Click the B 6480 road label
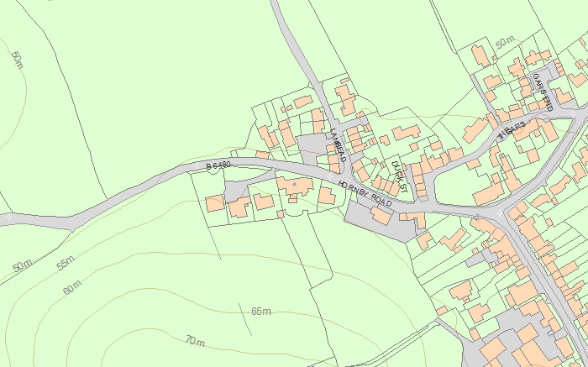The width and height of the screenshot is (588, 367). 218,165
